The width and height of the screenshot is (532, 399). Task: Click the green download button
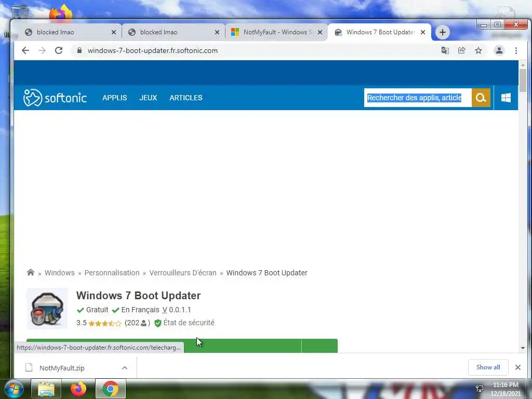click(182, 345)
